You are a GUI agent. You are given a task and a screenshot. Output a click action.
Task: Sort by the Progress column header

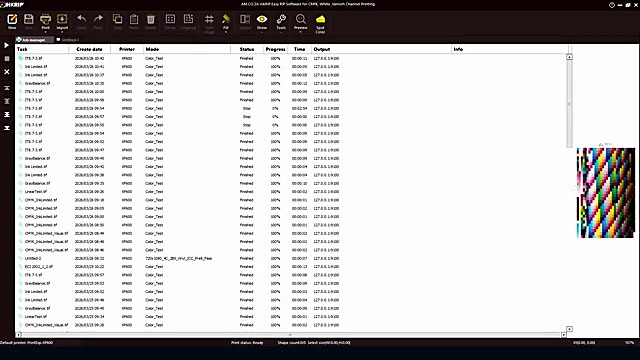coord(275,49)
